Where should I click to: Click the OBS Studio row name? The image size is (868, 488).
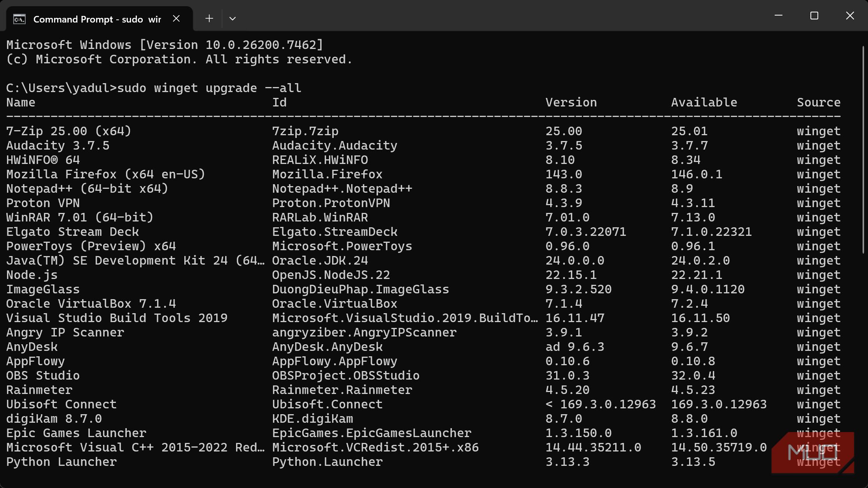(43, 376)
